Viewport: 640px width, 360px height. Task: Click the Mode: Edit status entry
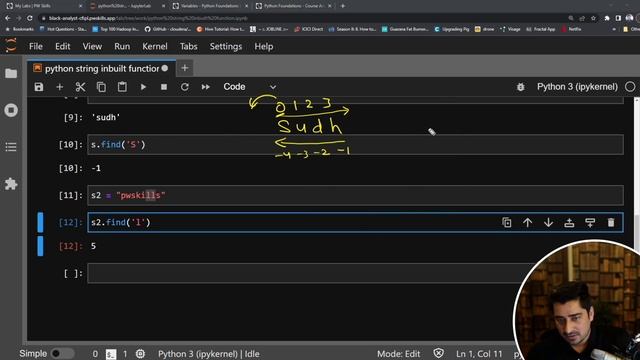pos(398,354)
